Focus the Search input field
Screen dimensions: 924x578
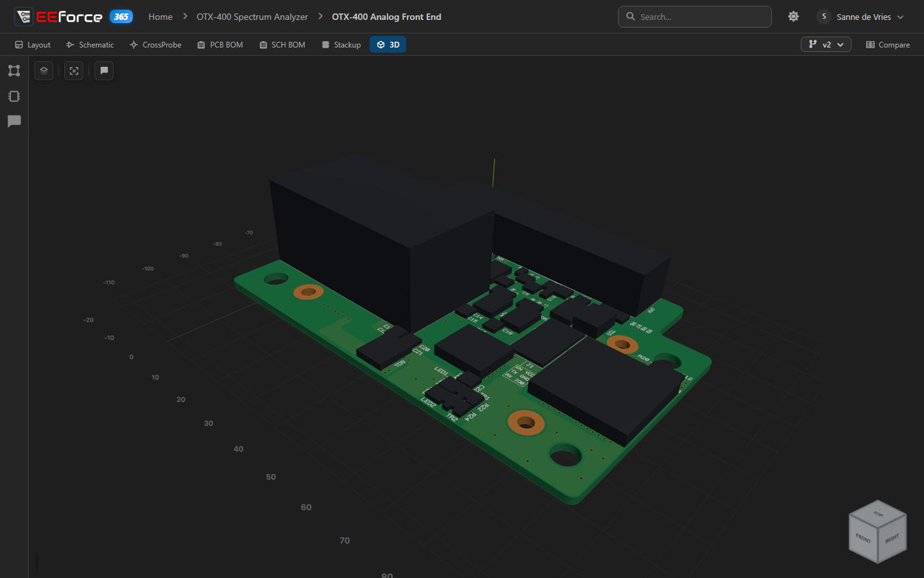[x=695, y=17]
